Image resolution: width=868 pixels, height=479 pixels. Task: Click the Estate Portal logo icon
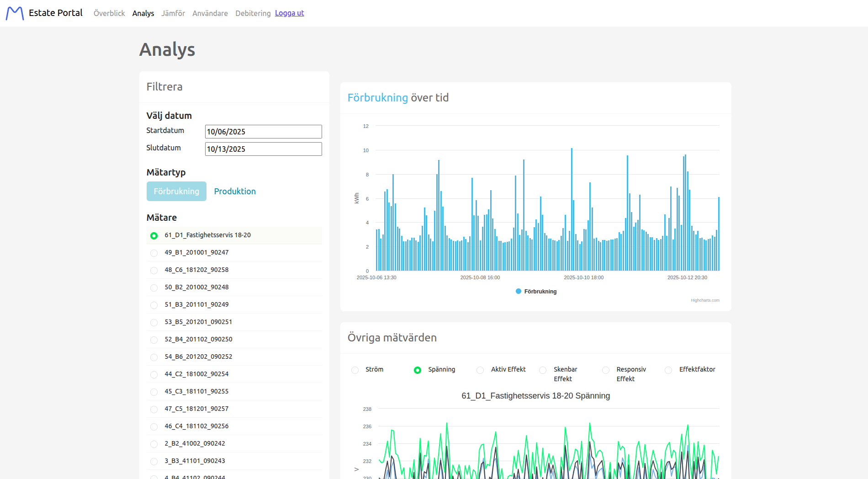[x=15, y=13]
